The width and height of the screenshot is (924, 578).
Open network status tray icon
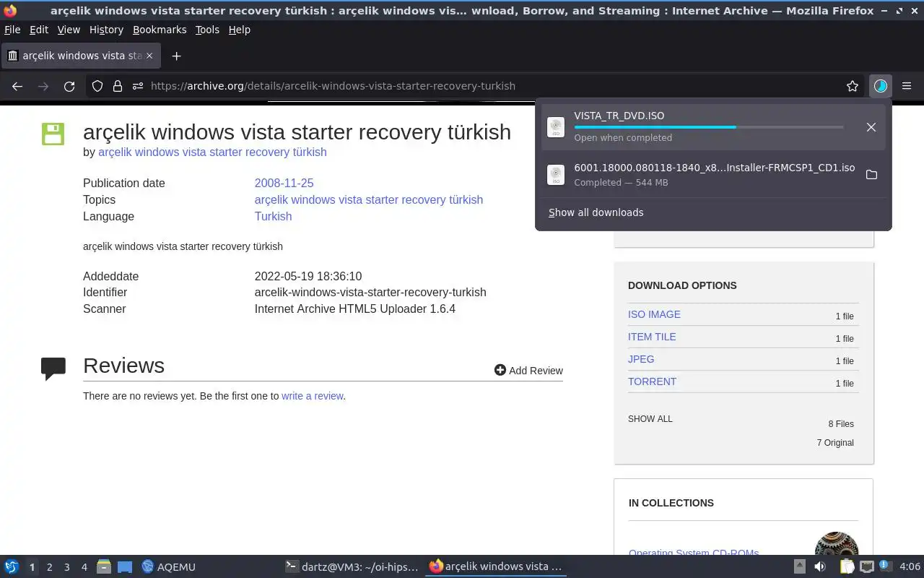(x=867, y=566)
